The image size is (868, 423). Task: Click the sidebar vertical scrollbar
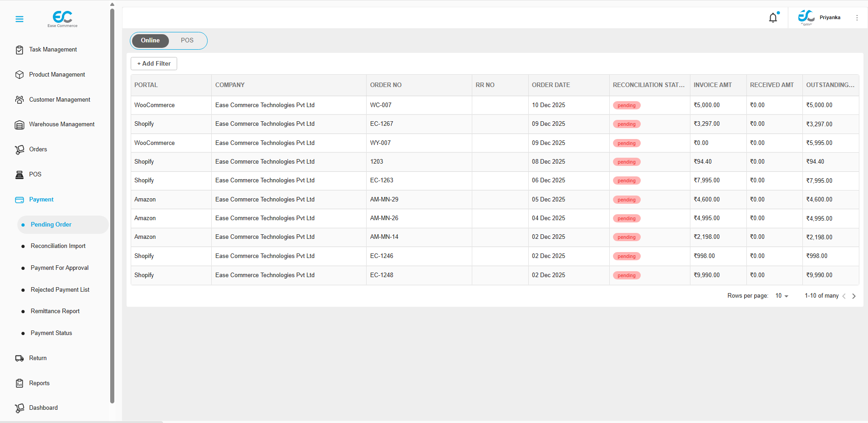pyautogui.click(x=112, y=205)
